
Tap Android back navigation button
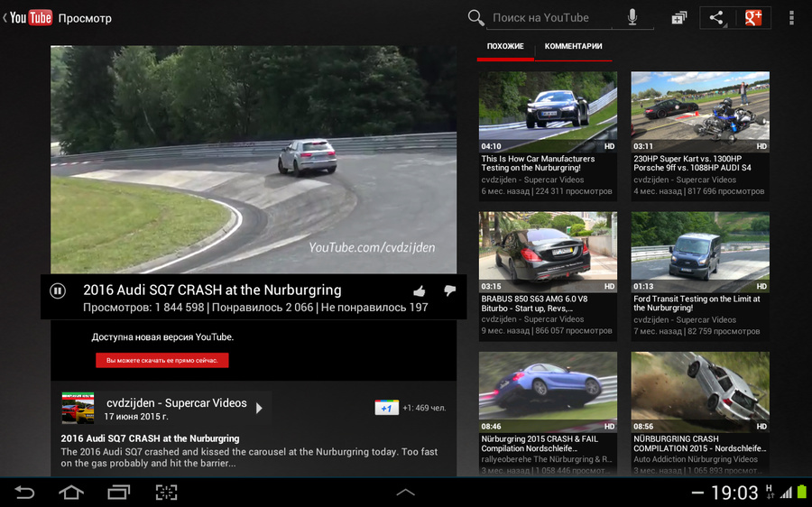tap(24, 492)
